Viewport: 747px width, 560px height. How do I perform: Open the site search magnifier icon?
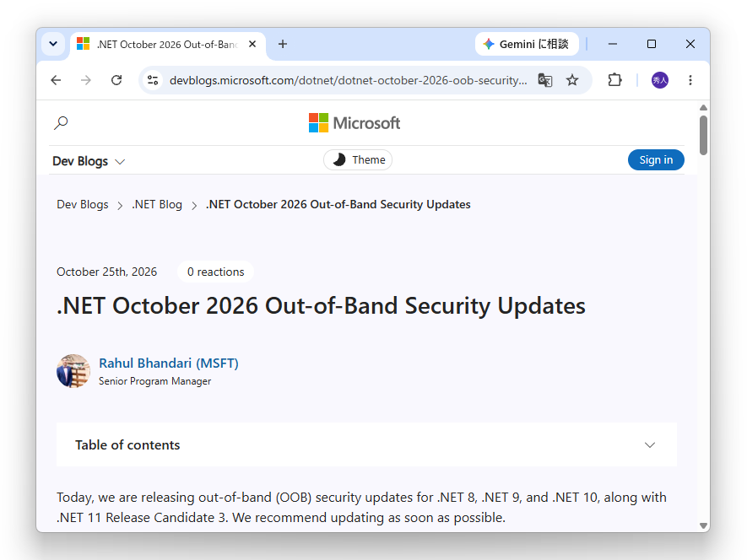coord(61,123)
